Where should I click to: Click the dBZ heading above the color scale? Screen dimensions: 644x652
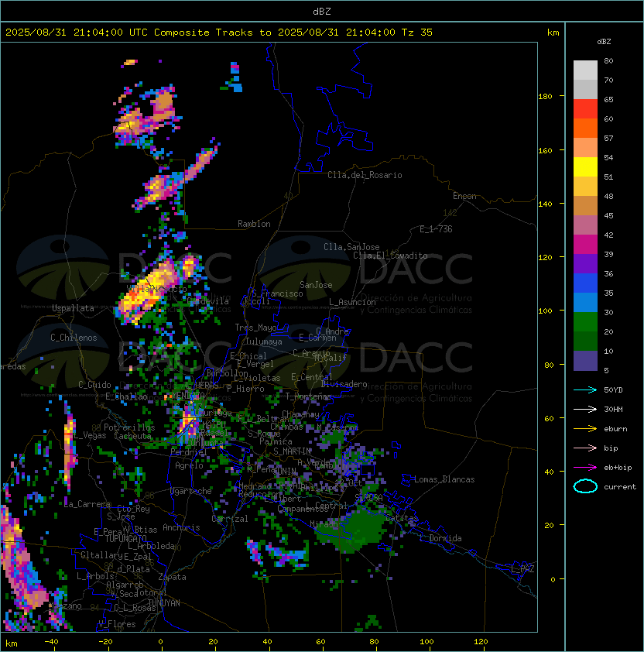point(604,42)
